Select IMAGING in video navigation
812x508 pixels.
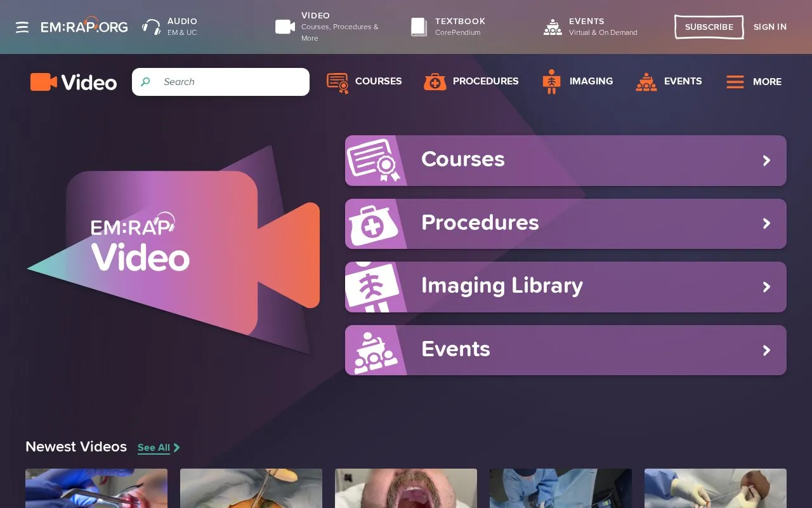[x=591, y=81]
